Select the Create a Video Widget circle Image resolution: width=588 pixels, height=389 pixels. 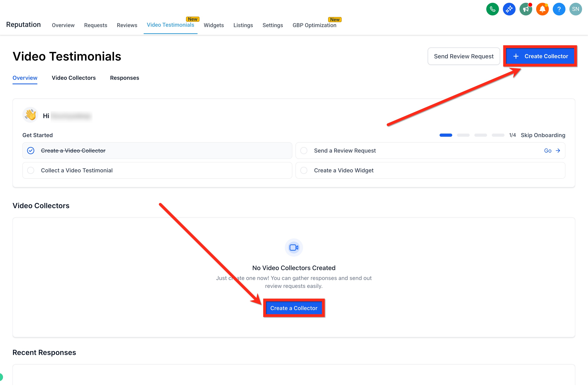click(x=304, y=170)
